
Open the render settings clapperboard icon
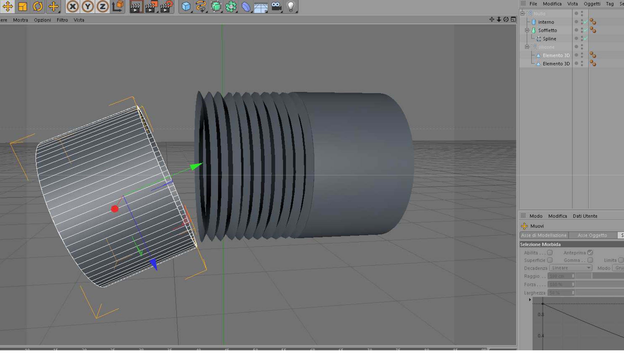(x=166, y=6)
